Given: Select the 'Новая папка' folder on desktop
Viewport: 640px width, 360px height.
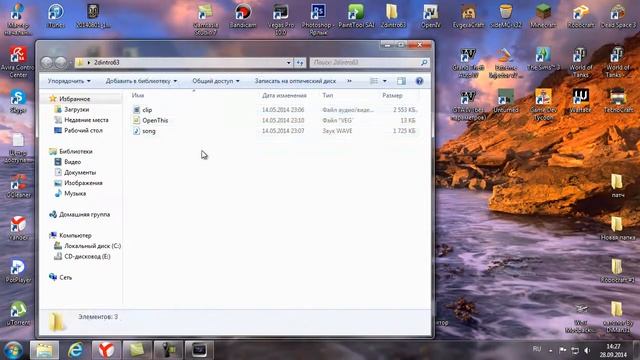Looking at the screenshot, I should point(618,228).
